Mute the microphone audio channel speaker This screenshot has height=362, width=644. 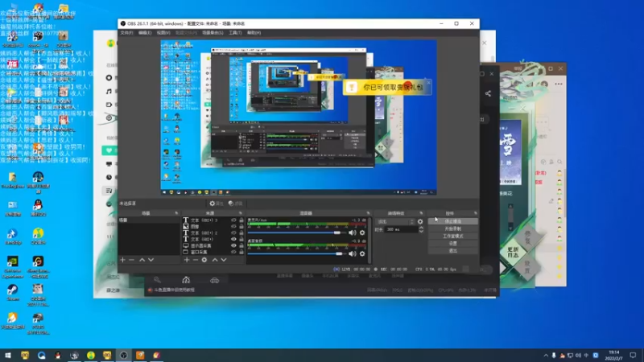click(x=353, y=232)
